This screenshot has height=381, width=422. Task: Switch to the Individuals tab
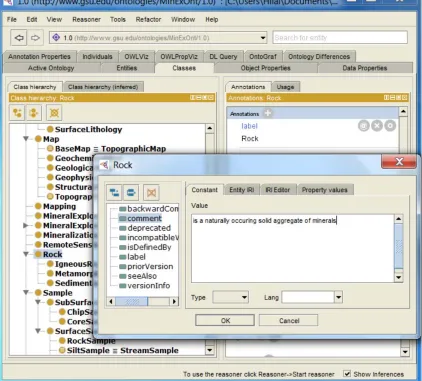[97, 56]
